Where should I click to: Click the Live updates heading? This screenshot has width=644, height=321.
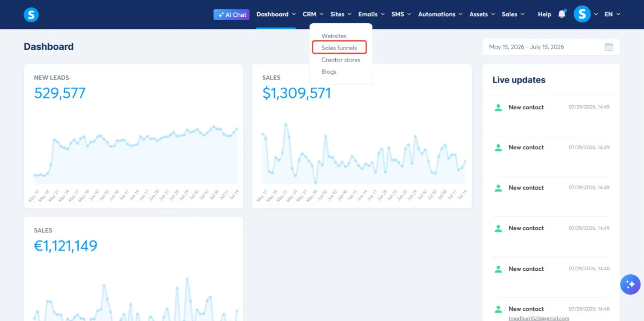point(519,80)
